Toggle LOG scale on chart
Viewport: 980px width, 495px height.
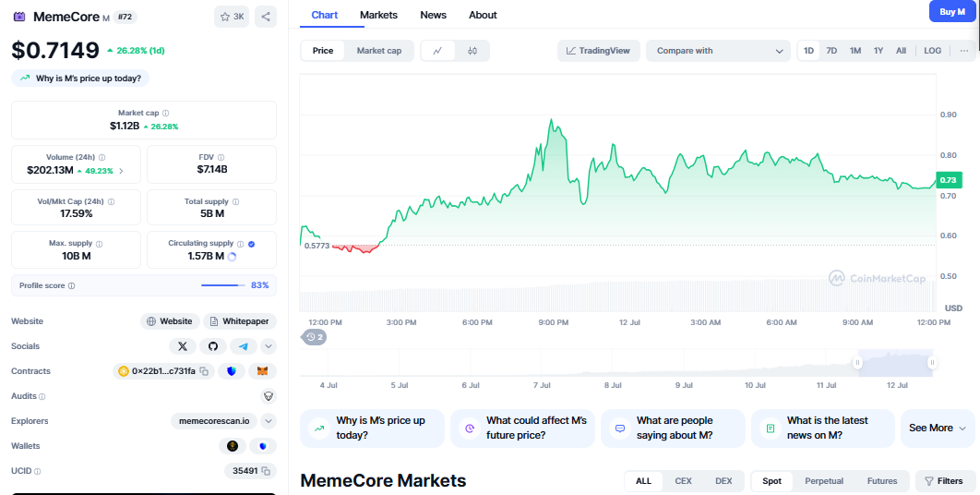(933, 51)
